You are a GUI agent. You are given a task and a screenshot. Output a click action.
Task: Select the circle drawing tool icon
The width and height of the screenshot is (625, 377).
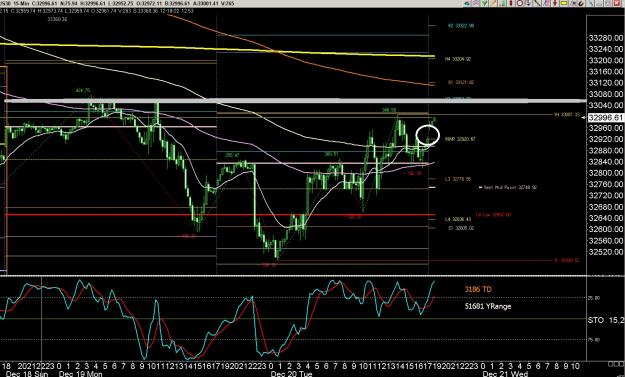tap(520, 3)
